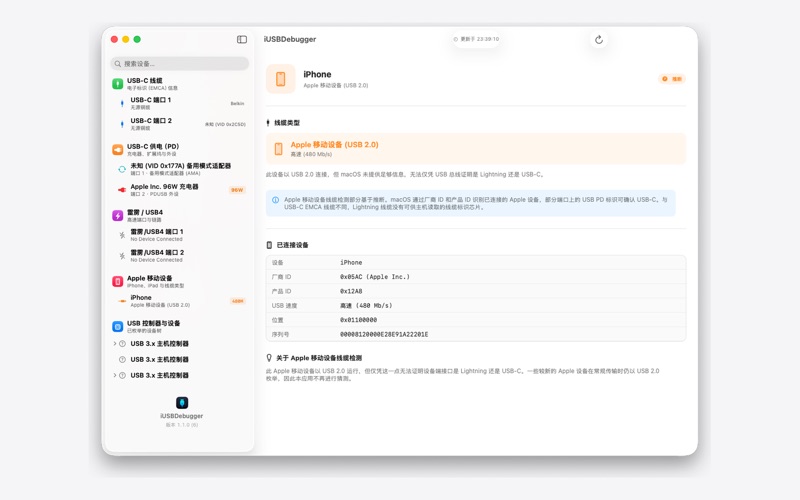Image resolution: width=800 pixels, height=500 pixels.
Task: Click the orange USB-C 供电 (PD) icon
Action: pyautogui.click(x=117, y=149)
